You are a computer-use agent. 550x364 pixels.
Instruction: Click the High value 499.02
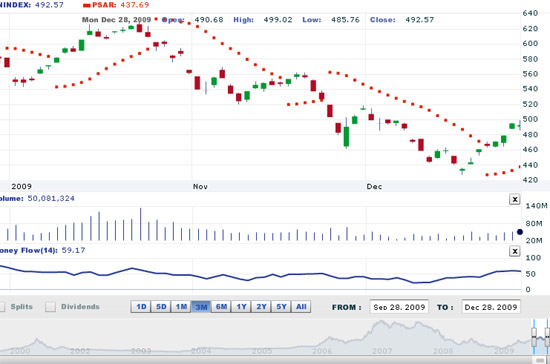[278, 20]
